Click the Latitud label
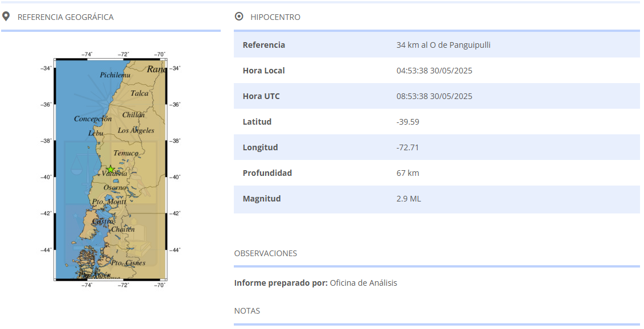Screen dimensions: 644x329 click(257, 122)
